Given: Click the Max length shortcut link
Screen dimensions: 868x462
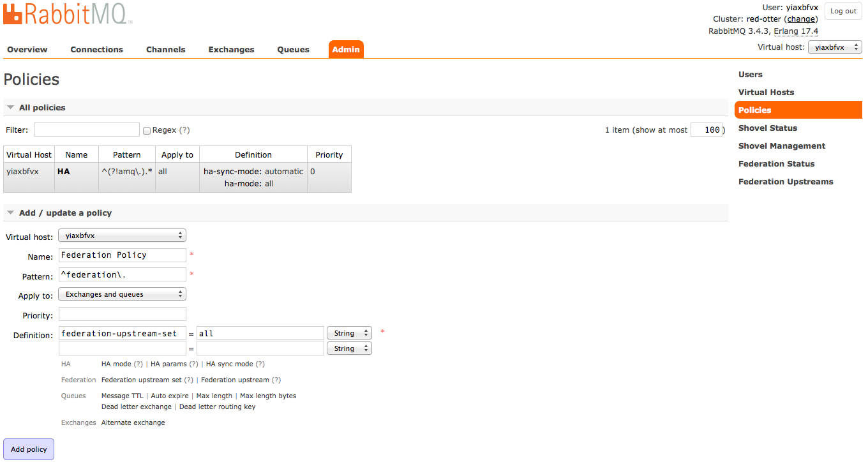Looking at the screenshot, I should click(x=214, y=396).
